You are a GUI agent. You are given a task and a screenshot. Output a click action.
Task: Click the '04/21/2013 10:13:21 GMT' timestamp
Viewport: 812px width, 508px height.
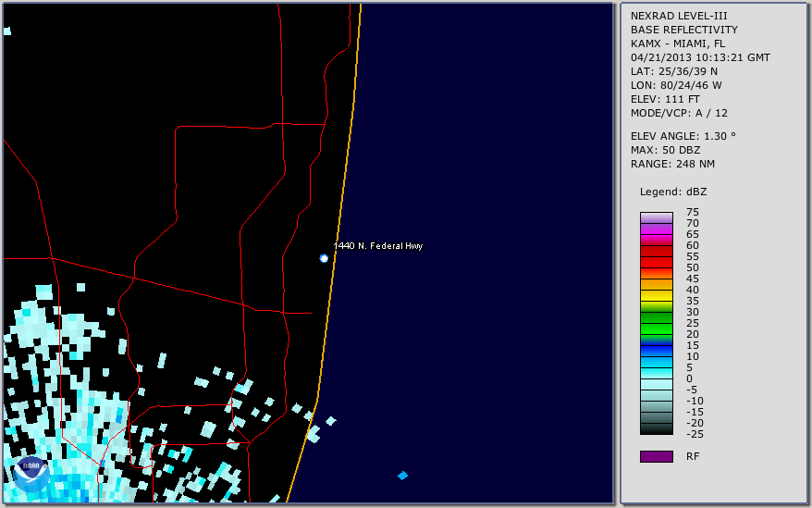pos(700,57)
